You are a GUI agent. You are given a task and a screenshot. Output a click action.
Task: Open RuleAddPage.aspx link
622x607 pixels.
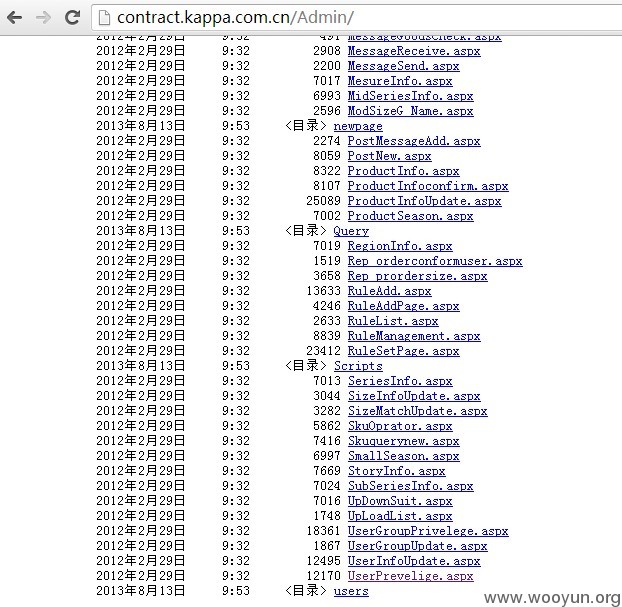coord(403,306)
